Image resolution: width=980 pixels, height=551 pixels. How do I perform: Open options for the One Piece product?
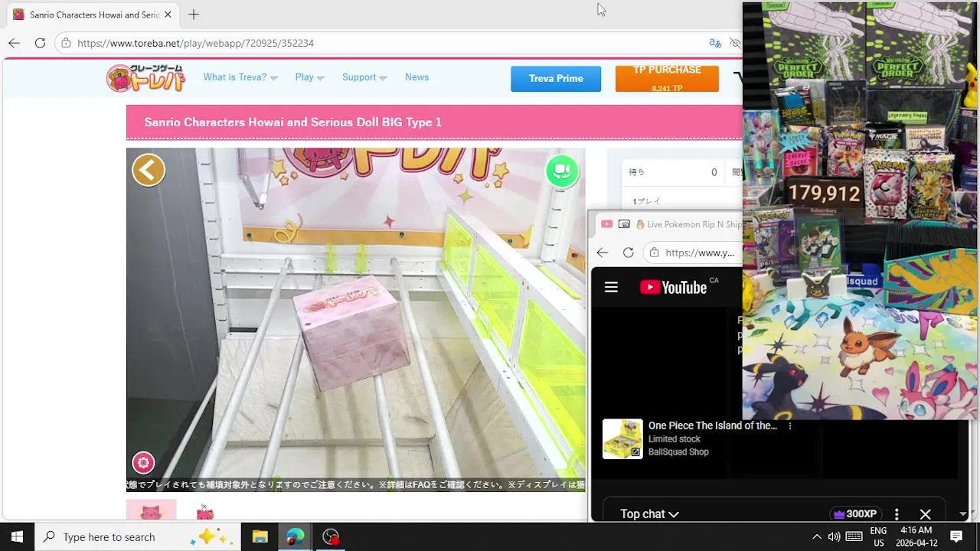[790, 425]
